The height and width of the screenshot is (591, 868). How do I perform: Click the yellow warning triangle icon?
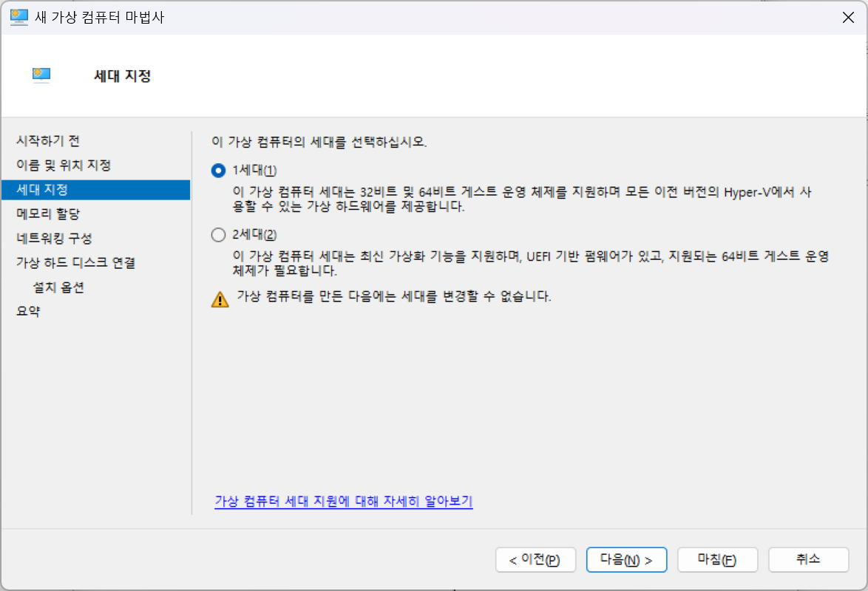point(220,299)
